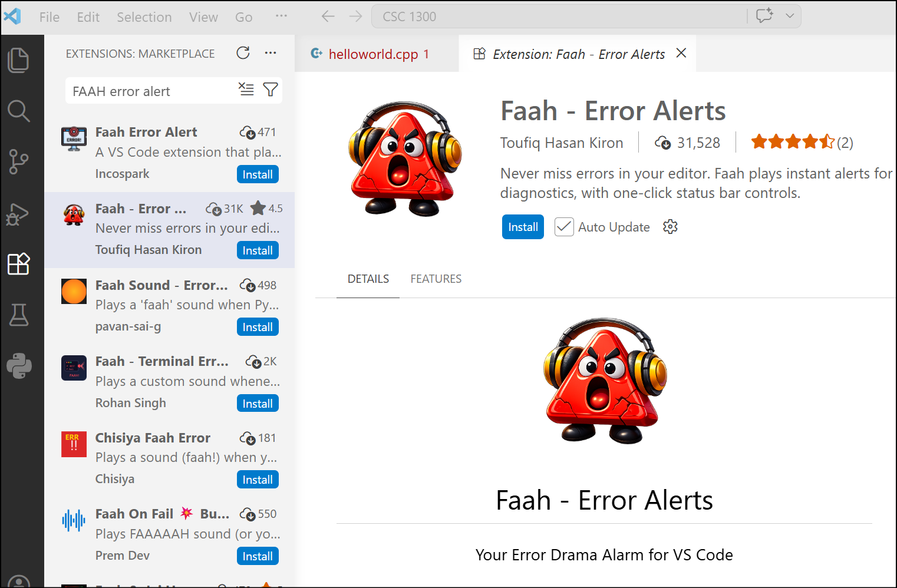Clear extensions search results
This screenshot has width=897, height=588.
click(246, 90)
